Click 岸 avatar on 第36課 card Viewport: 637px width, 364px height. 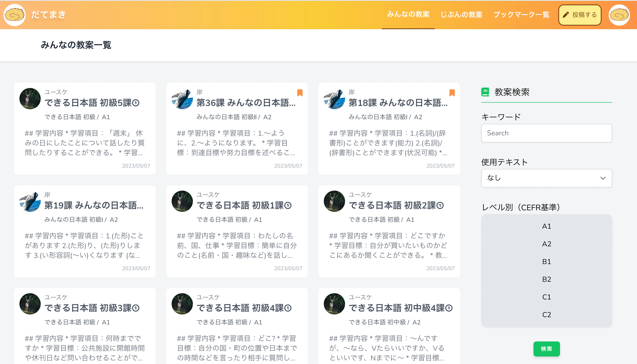182,98
